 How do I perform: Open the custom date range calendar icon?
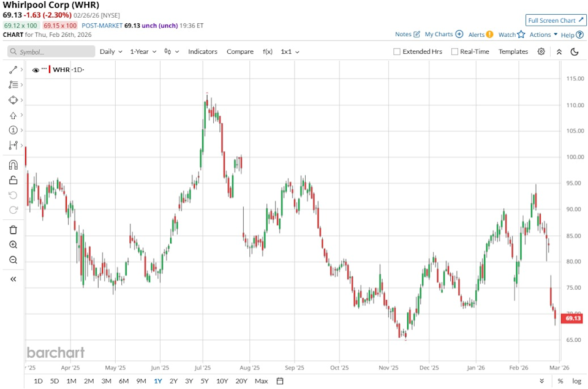[279, 381]
